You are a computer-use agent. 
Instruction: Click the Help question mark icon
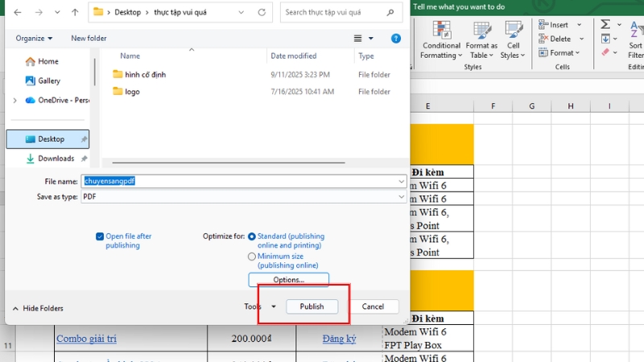point(395,38)
